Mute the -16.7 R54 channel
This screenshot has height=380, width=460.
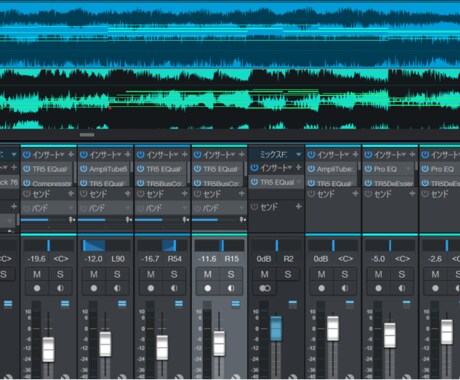click(x=151, y=274)
